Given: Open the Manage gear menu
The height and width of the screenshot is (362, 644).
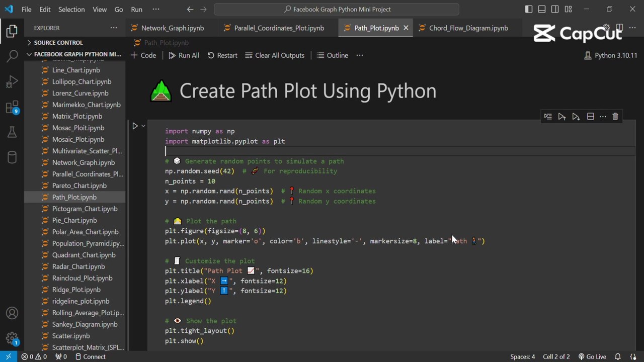Looking at the screenshot, I should coord(12,338).
